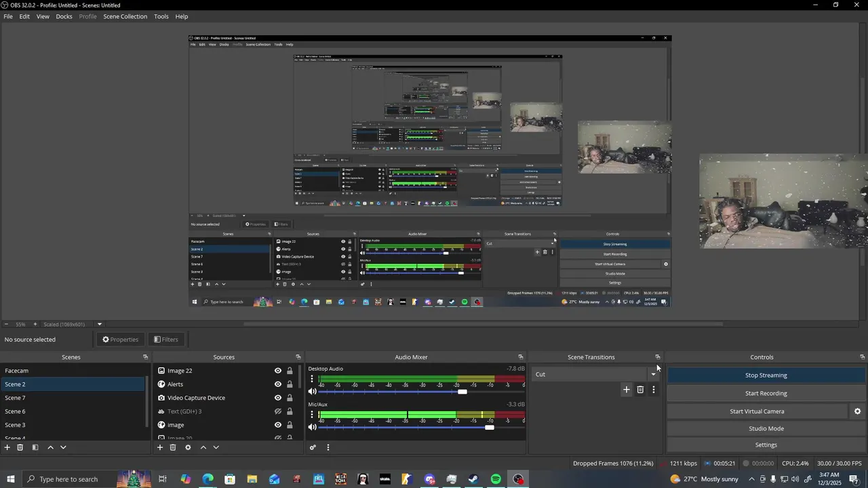
Task: Enable Studio Mode
Action: click(x=766, y=428)
